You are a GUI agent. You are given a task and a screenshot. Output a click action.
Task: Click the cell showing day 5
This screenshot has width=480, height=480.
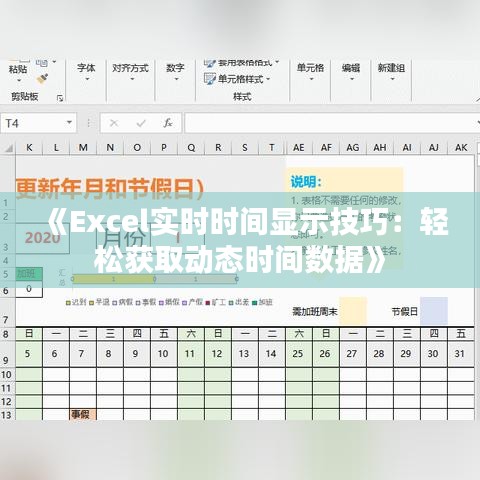coord(28,354)
